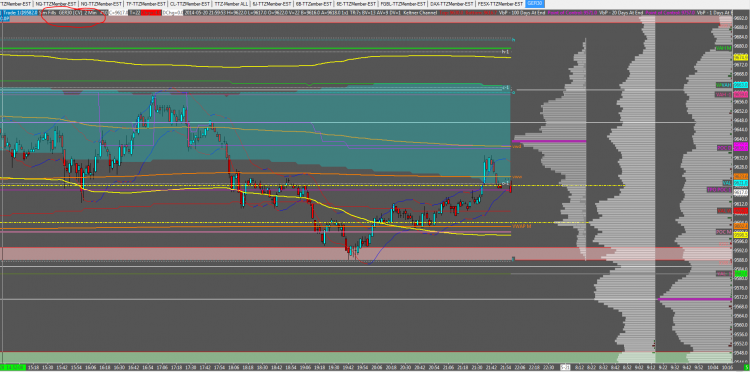Select the TF-TTZMember-EST tab
The image size is (750, 372).
click(x=145, y=3)
